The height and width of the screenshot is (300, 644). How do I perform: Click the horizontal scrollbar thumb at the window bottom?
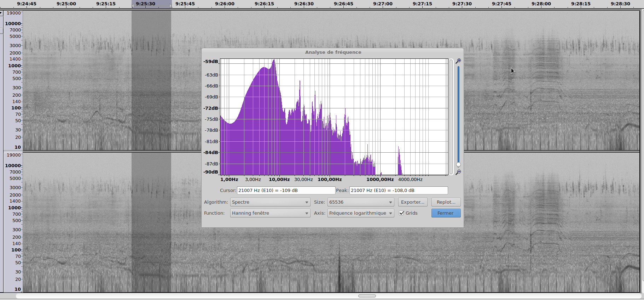367,296
